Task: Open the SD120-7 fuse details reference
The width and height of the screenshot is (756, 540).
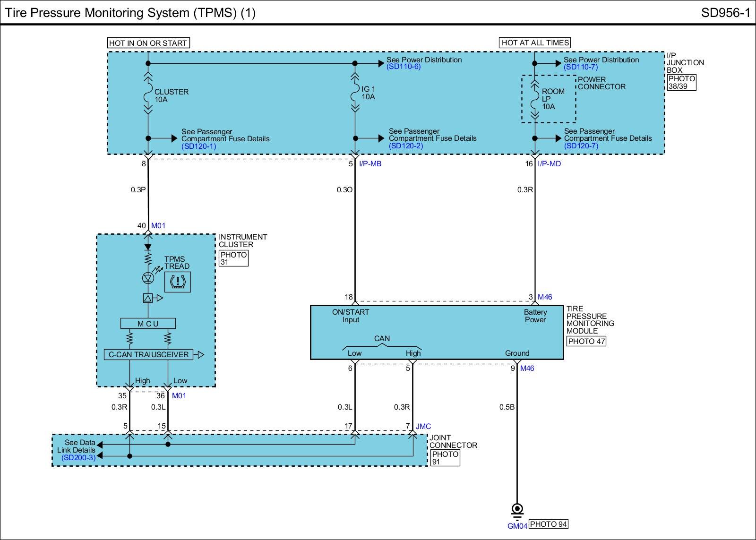Action: (x=581, y=146)
